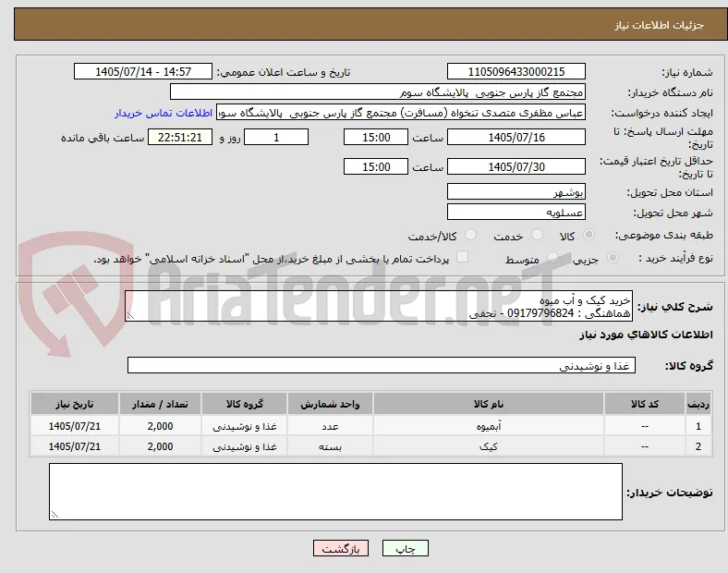
Task: Click the جزئیات اطلاعات نیاز header title
Action: pos(660,25)
